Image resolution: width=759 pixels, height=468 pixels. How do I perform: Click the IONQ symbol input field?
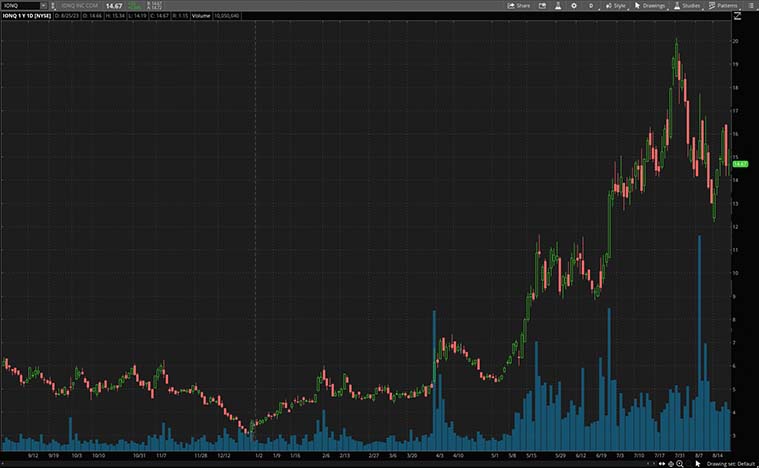21,5
